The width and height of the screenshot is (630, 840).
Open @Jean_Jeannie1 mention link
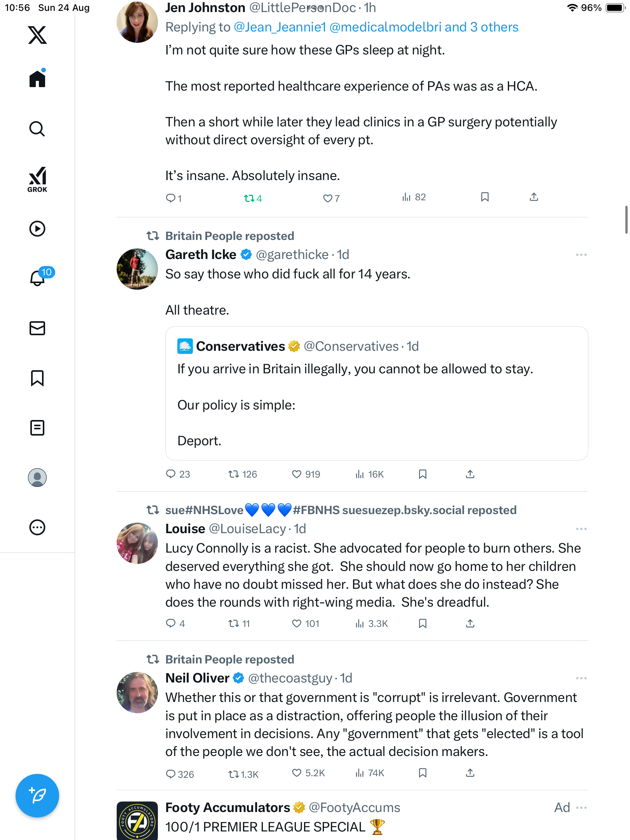coord(280,27)
